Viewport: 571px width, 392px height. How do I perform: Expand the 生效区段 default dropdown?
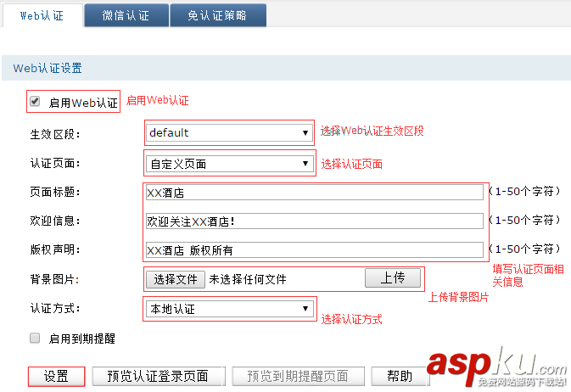[x=229, y=132]
